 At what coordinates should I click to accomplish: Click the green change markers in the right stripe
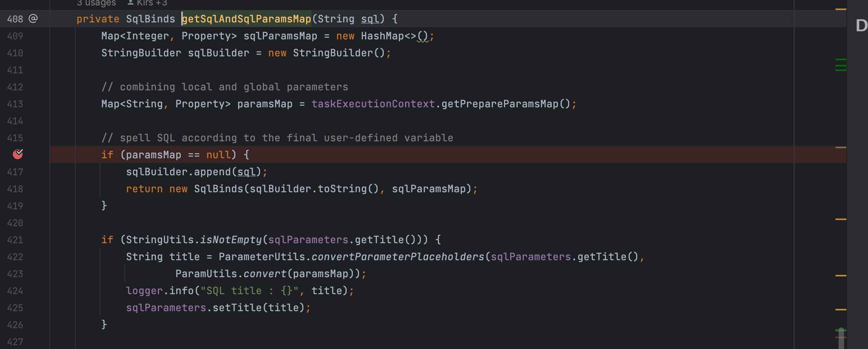[x=840, y=66]
